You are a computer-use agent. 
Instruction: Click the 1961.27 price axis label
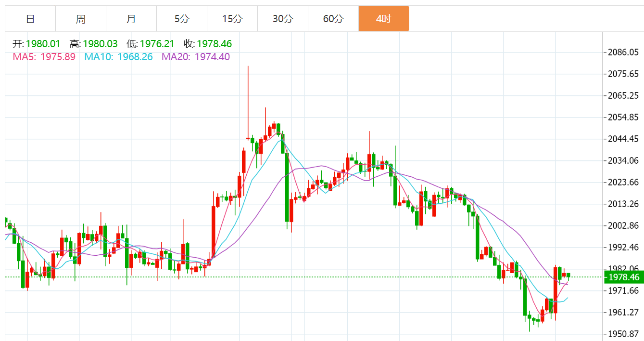coord(624,312)
